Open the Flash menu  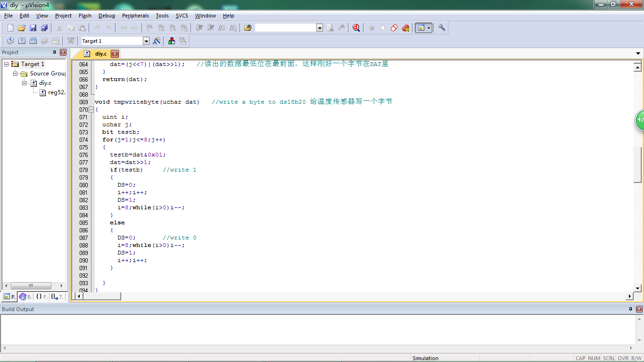pos(85,16)
